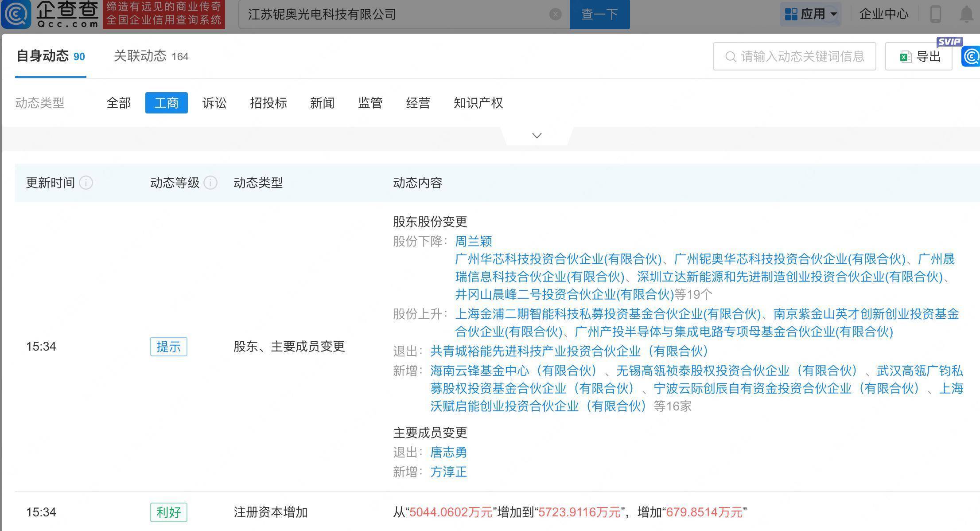Click the 679.8514万元 increase amount
This screenshot has width=980, height=531.
[x=704, y=512]
